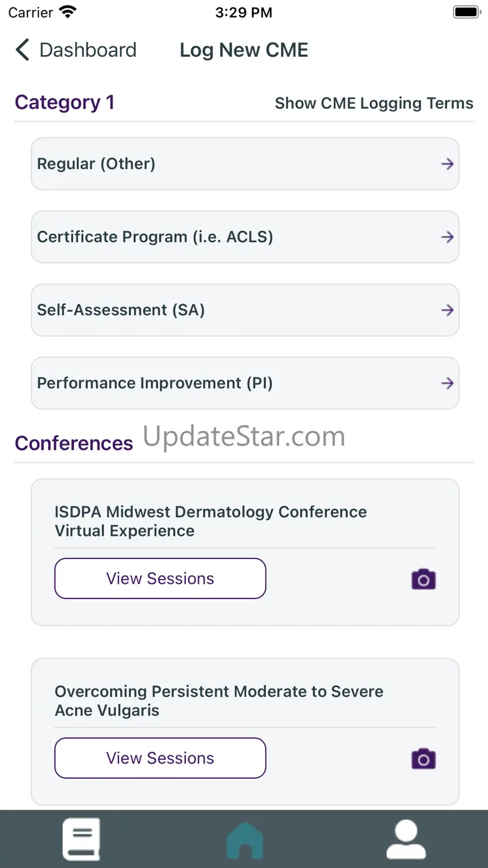Open Performance Improvement (PI) entry
The height and width of the screenshot is (868, 488).
[x=155, y=384]
